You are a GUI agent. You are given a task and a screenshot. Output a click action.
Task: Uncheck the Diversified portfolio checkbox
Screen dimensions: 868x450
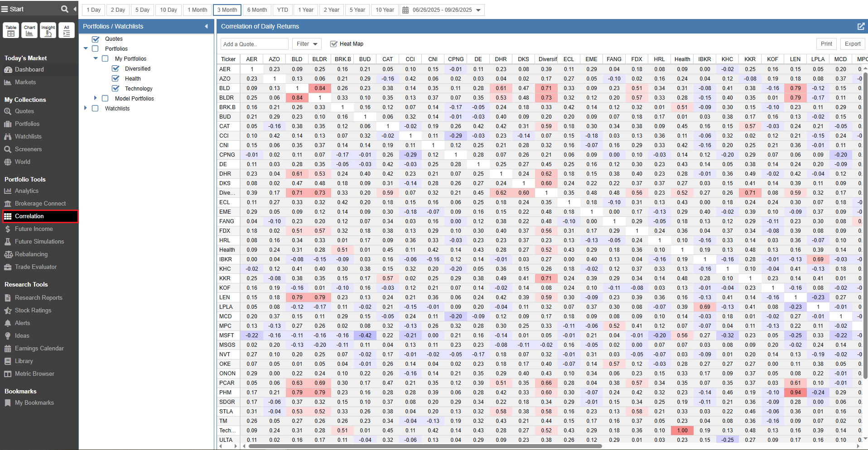(x=116, y=69)
